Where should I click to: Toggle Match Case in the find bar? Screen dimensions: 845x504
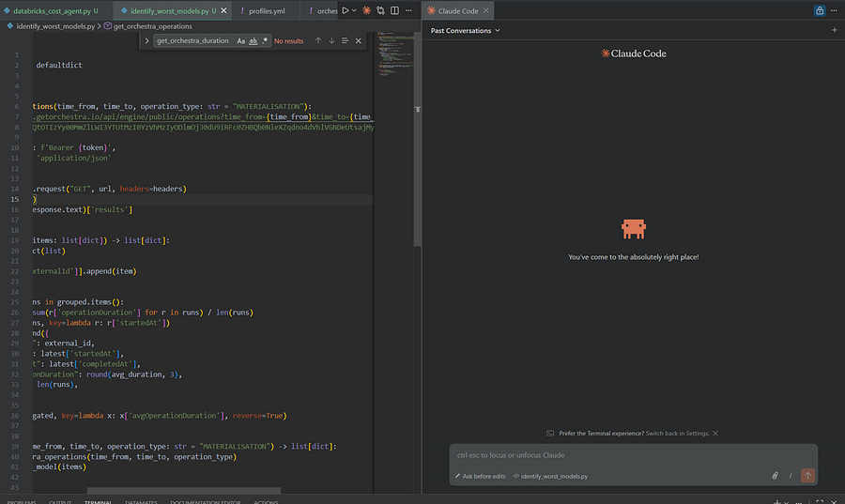click(x=241, y=41)
